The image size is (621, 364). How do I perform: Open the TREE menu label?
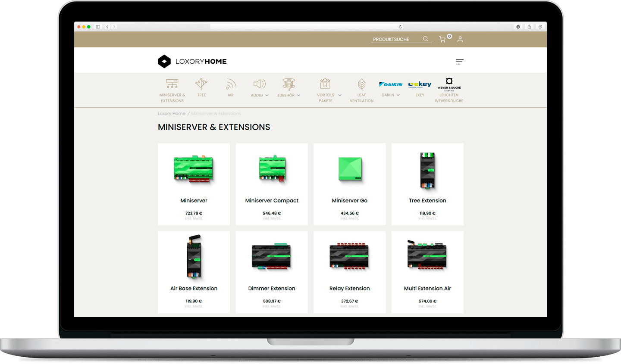coord(201,95)
